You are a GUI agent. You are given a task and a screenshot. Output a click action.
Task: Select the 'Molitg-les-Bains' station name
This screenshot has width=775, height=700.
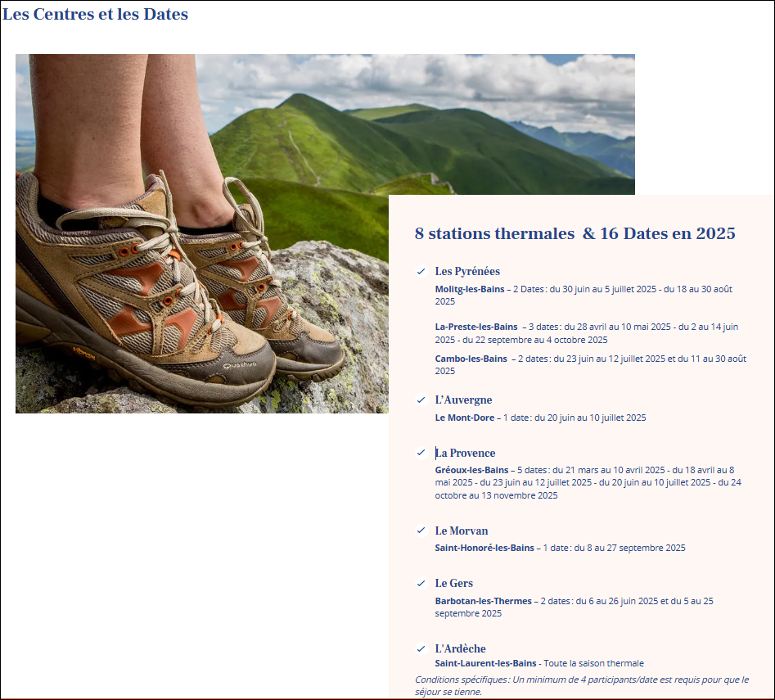470,289
